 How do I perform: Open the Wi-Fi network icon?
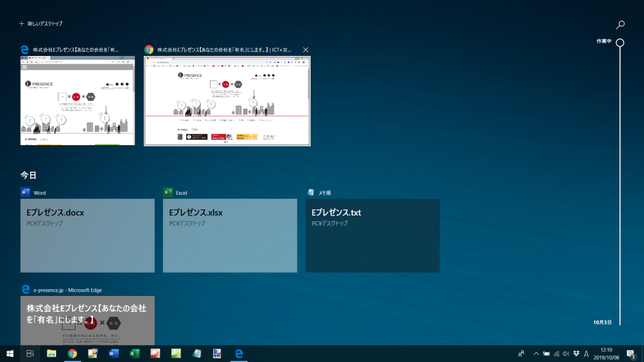pos(557,354)
